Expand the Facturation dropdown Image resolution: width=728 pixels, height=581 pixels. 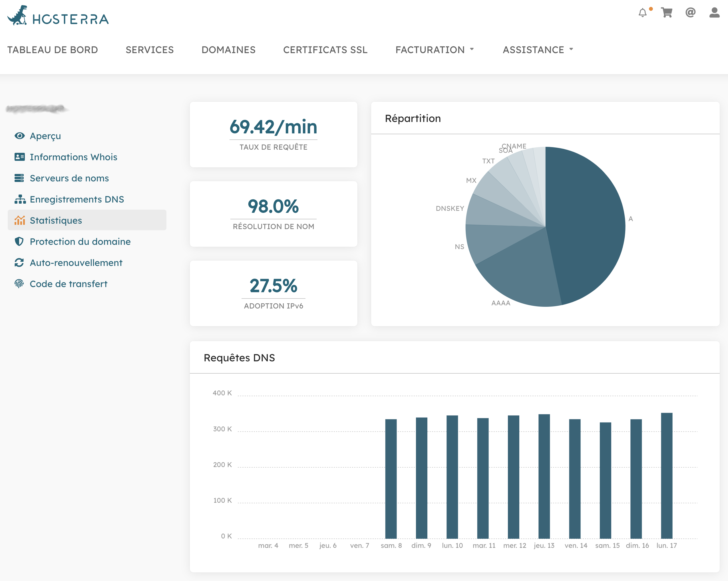[435, 50]
